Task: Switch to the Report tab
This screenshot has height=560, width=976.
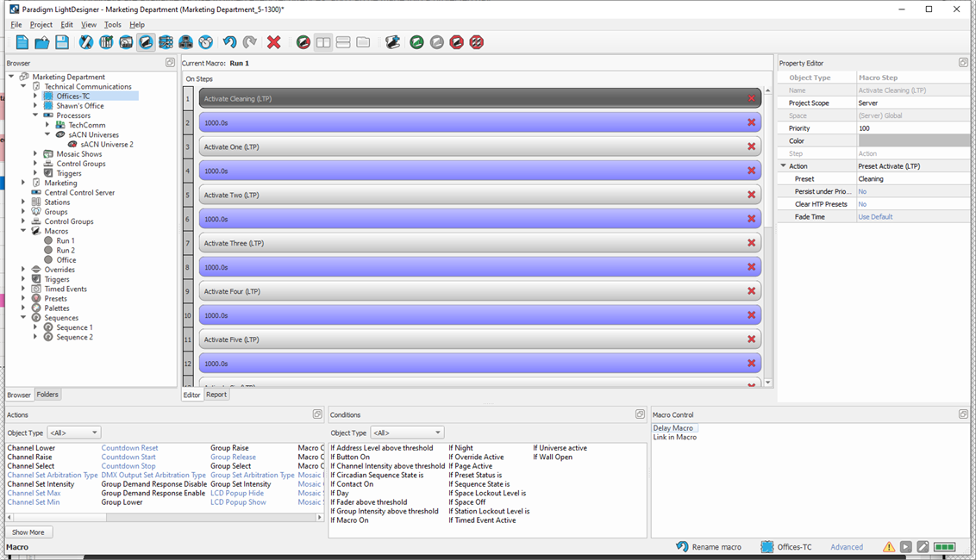Action: 216,395
